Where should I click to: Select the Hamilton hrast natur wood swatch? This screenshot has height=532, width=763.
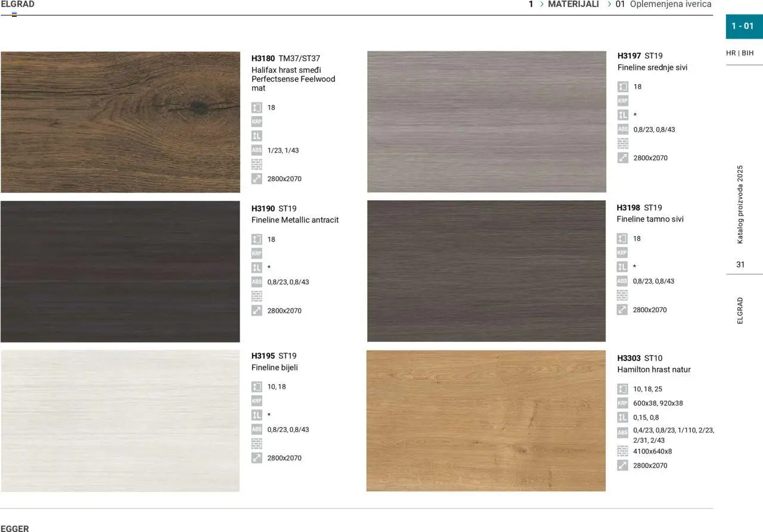click(486, 421)
